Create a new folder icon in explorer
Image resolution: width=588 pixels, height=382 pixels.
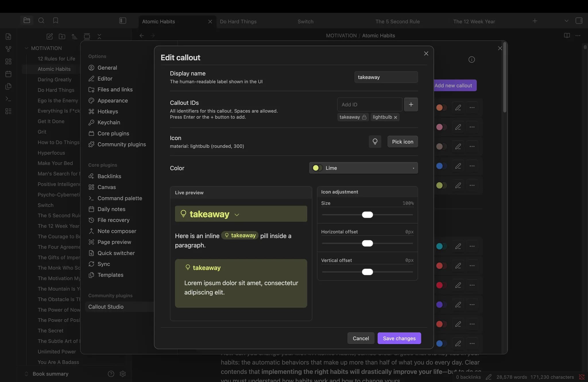tap(62, 36)
